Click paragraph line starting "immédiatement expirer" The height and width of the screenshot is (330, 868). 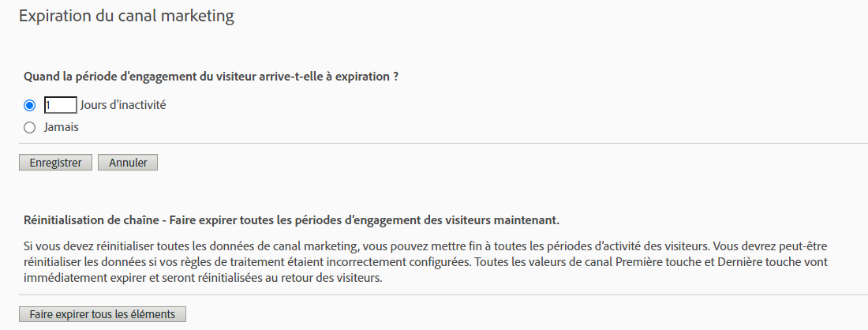point(203,278)
